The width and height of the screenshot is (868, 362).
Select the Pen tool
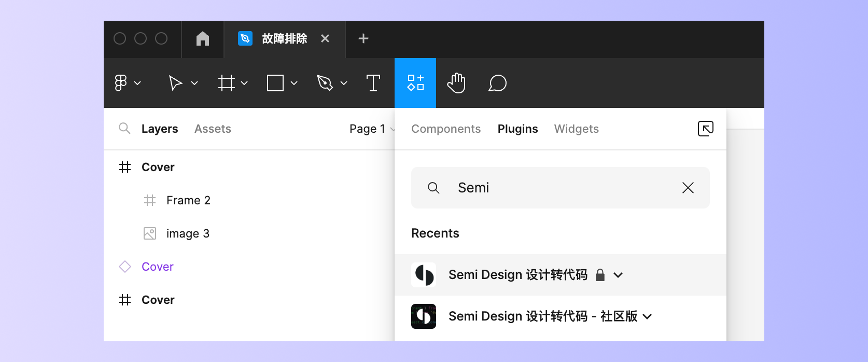(x=325, y=83)
